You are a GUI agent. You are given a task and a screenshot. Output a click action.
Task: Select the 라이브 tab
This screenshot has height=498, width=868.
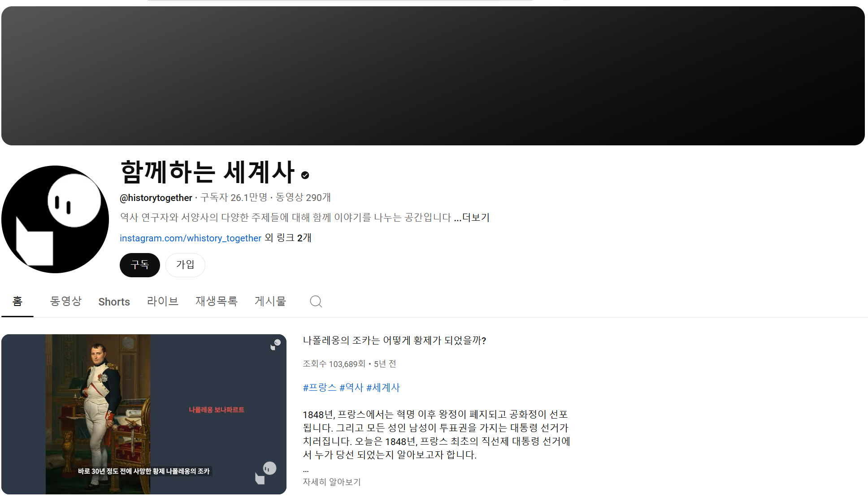click(163, 301)
